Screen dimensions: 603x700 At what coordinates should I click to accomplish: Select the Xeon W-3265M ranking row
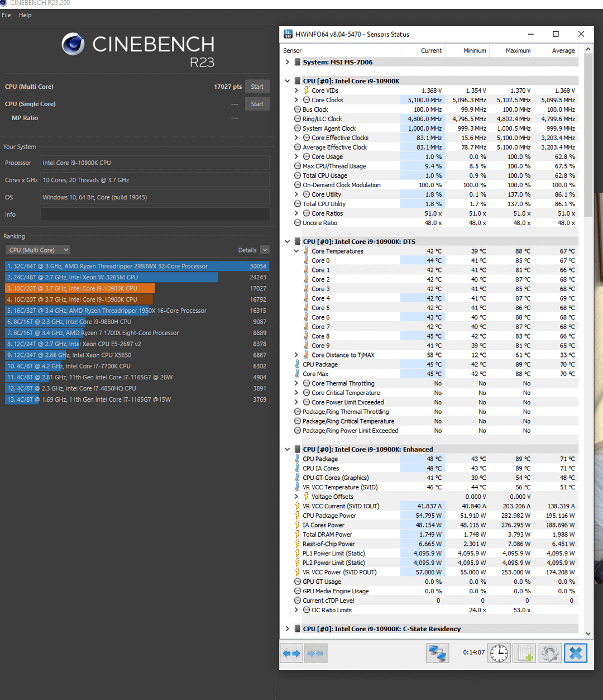tap(137, 277)
